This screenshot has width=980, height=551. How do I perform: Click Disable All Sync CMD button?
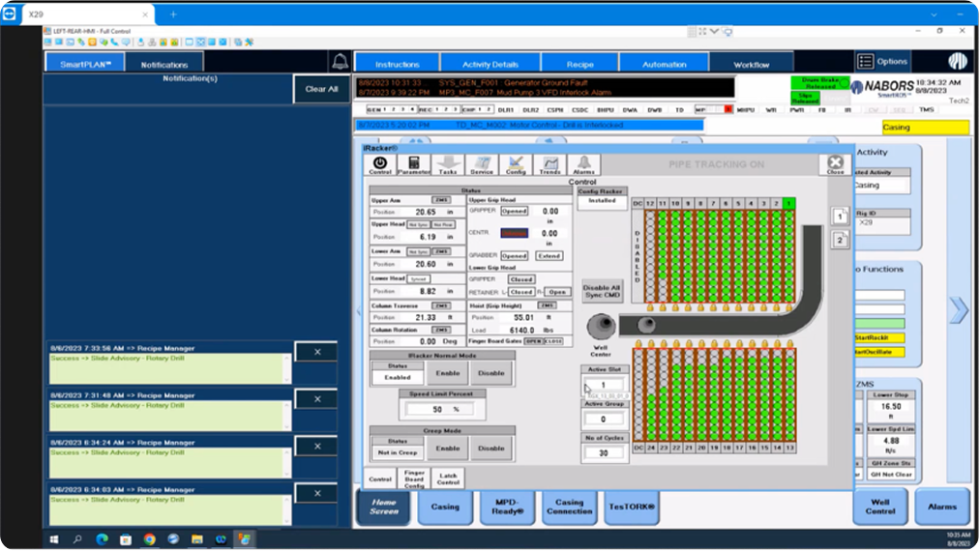click(602, 291)
